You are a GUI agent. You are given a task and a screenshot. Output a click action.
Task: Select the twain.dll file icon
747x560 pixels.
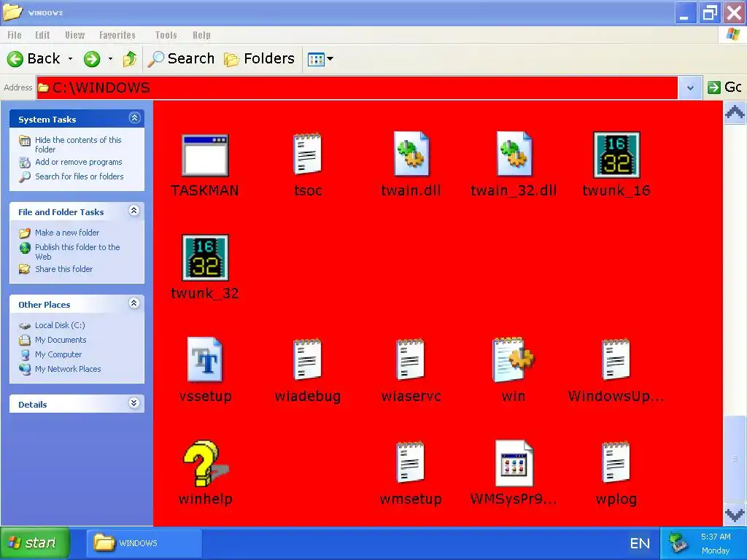pos(411,154)
